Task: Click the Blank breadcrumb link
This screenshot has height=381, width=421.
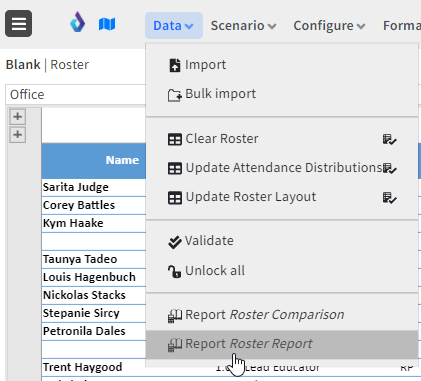Action: point(23,65)
